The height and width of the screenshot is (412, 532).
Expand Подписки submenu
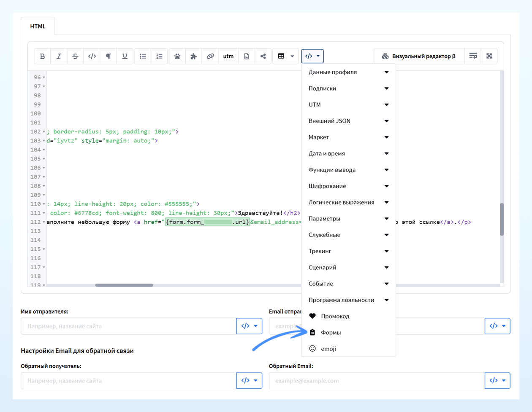click(x=348, y=89)
